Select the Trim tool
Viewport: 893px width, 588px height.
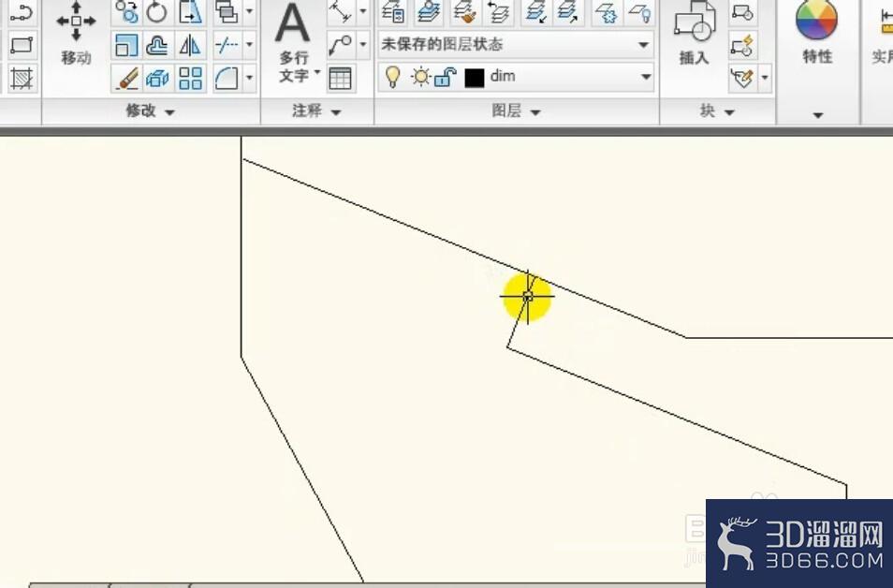coord(227,45)
